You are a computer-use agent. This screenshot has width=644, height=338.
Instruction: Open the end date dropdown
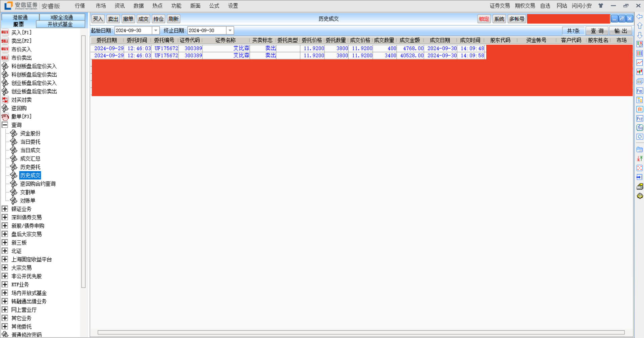(230, 31)
